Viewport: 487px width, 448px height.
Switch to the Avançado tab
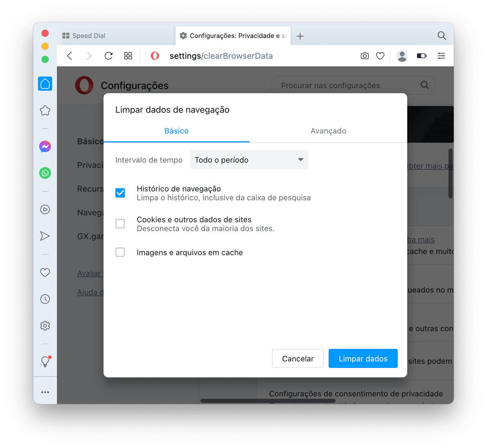tap(328, 131)
